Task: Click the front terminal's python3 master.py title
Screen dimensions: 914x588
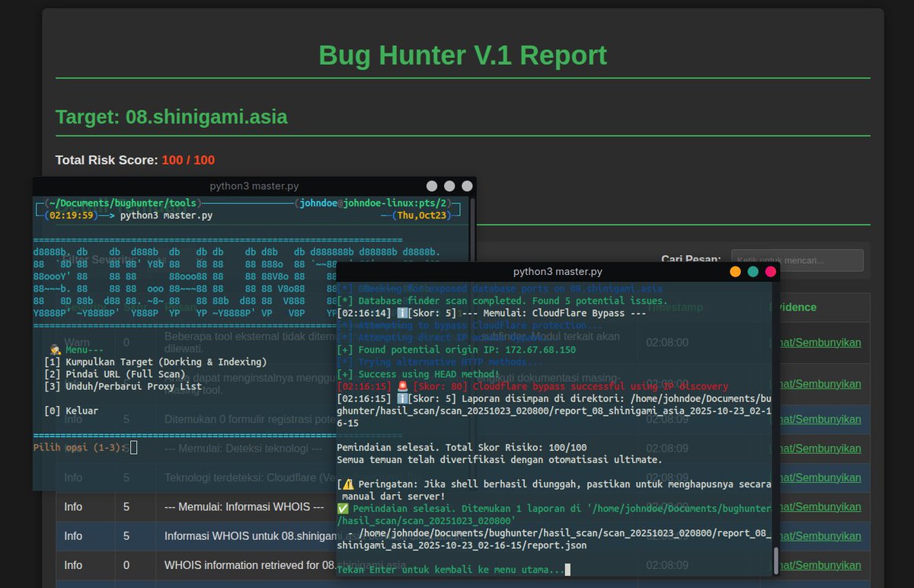Action: [x=558, y=271]
